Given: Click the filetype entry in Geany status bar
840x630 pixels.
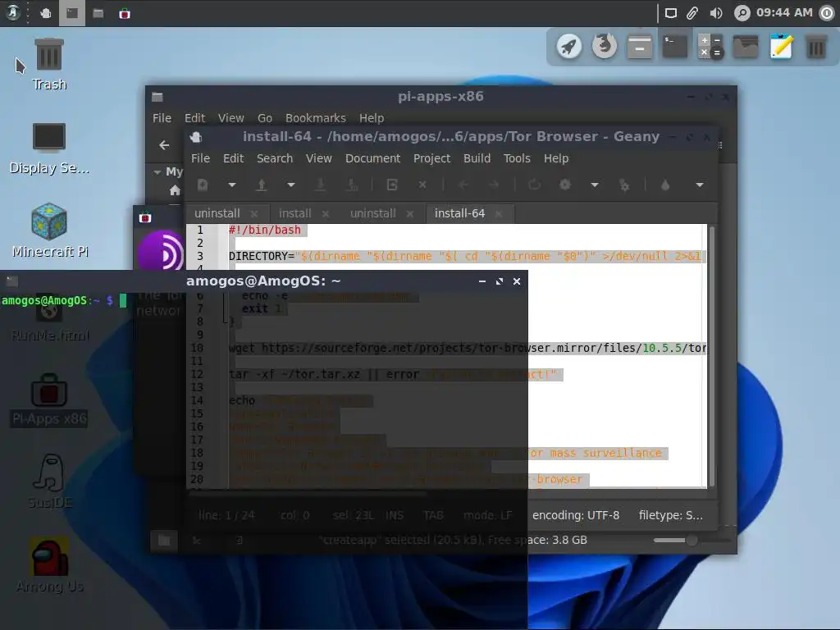Looking at the screenshot, I should point(671,515).
